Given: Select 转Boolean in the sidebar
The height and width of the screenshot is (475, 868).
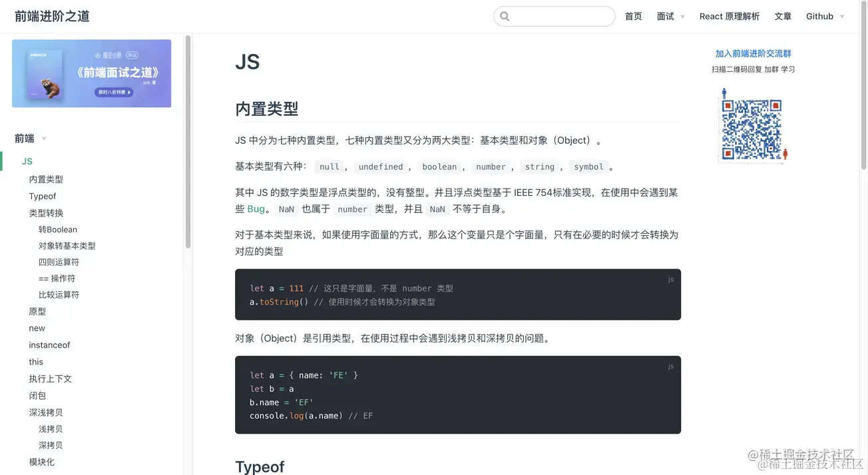Looking at the screenshot, I should tap(57, 229).
